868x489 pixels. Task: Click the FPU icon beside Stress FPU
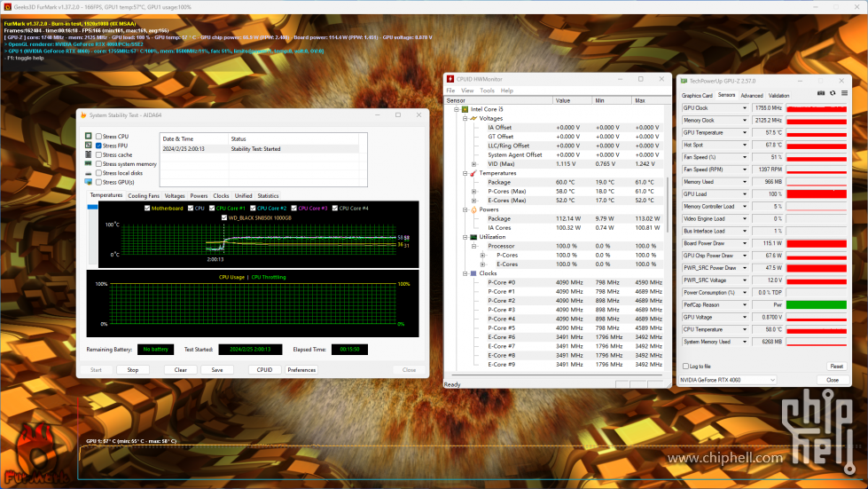click(89, 145)
